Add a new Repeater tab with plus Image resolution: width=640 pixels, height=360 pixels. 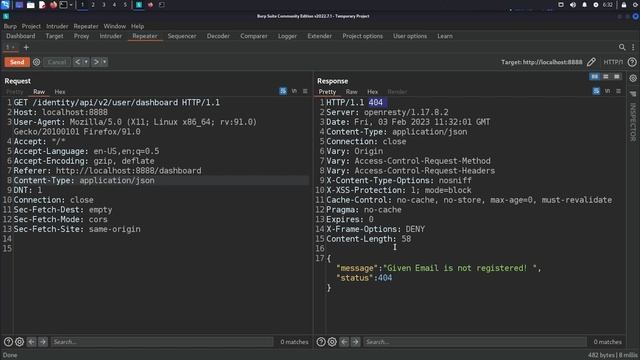pos(26,47)
